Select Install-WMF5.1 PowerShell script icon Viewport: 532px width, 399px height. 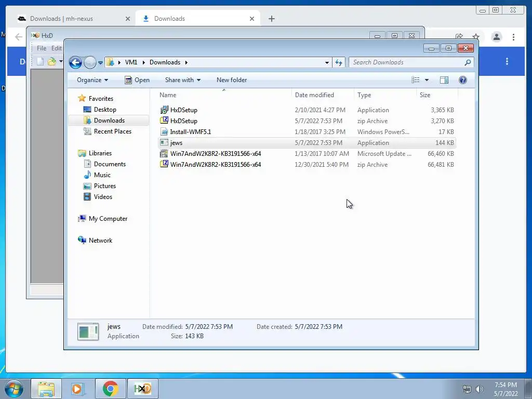[x=164, y=131]
